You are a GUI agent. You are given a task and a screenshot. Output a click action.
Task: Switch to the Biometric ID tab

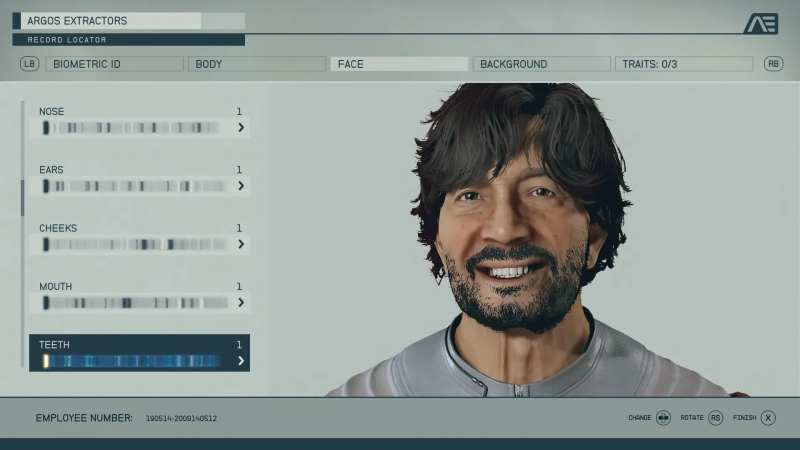coord(114,64)
